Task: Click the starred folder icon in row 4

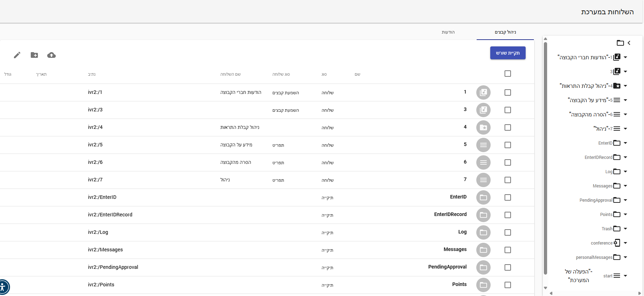Action: click(x=483, y=127)
